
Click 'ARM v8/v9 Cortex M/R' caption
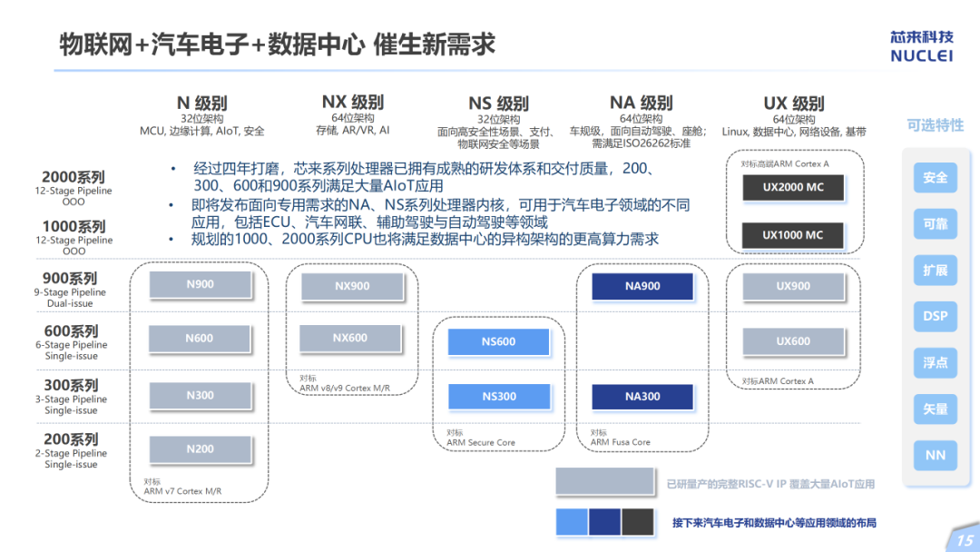(x=345, y=389)
